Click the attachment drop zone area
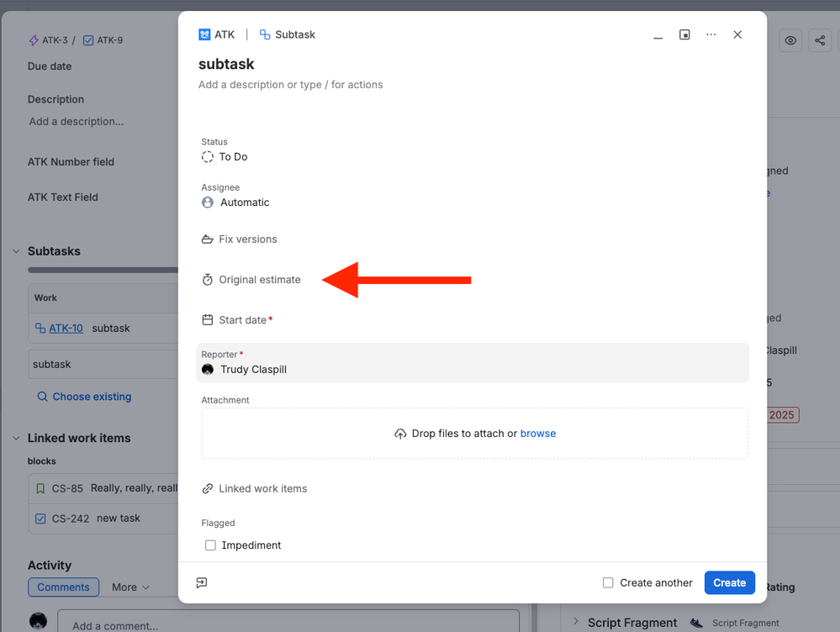The width and height of the screenshot is (840, 632). tap(474, 434)
